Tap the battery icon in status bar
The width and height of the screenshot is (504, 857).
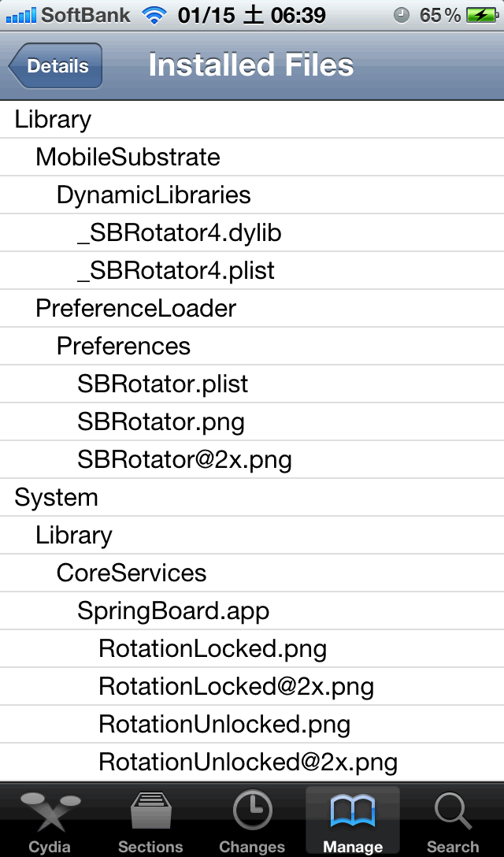[481, 15]
